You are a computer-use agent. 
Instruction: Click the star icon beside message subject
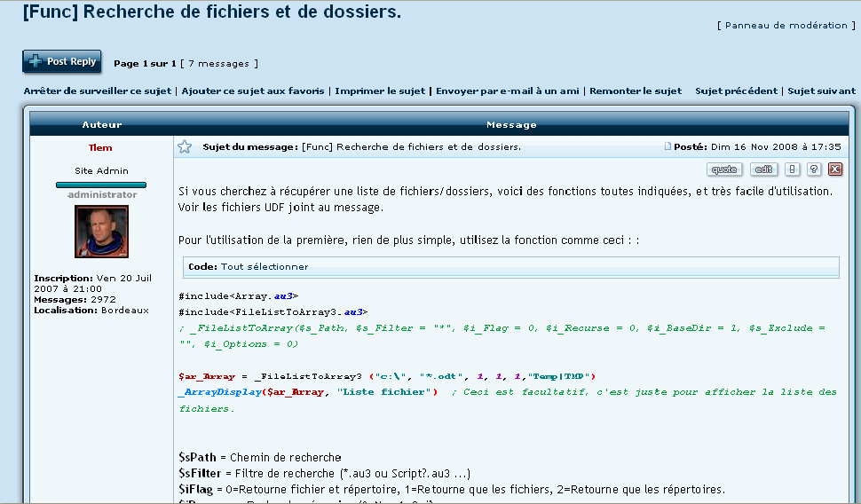(x=185, y=147)
